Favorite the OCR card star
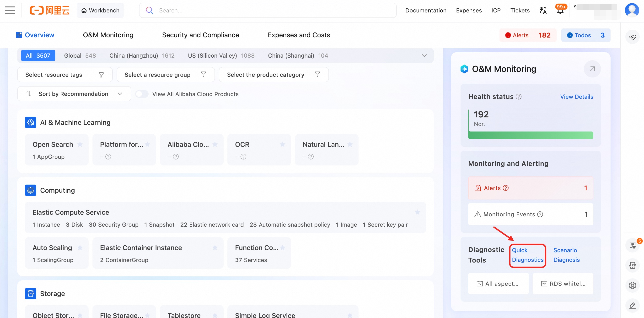The image size is (644, 318). point(283,144)
